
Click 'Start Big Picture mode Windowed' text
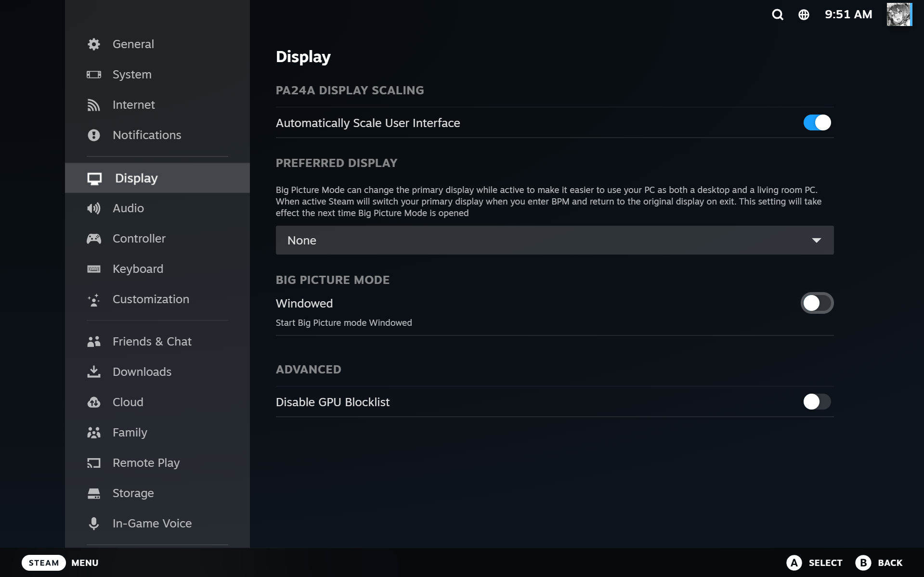click(344, 323)
